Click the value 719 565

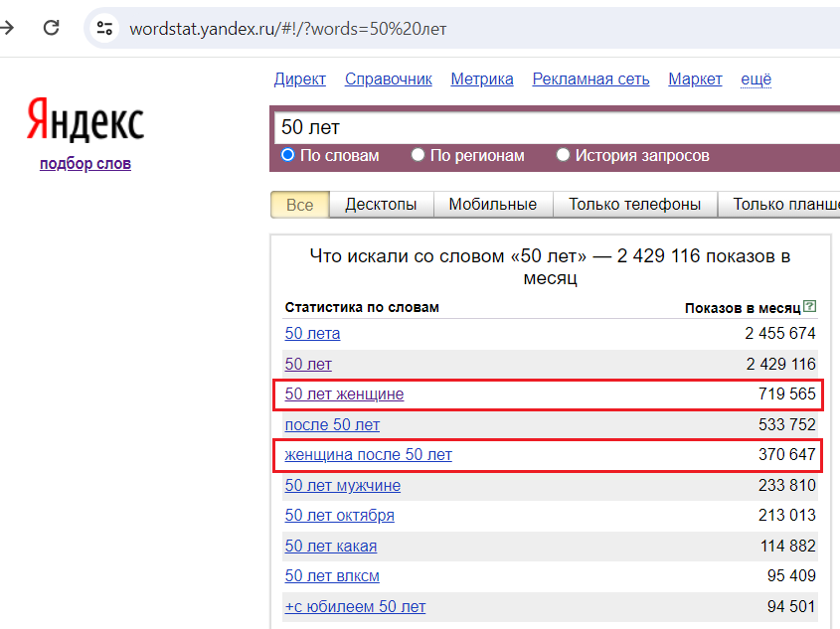pyautogui.click(x=787, y=394)
